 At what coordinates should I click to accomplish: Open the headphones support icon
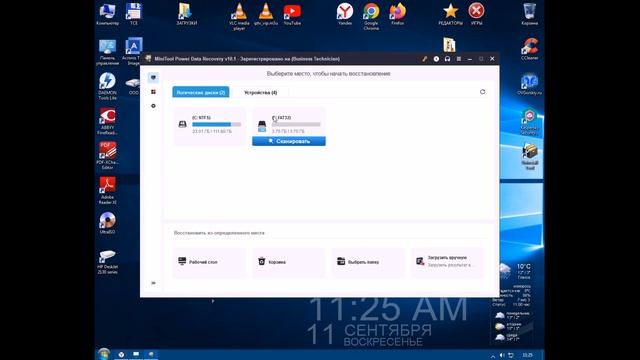point(447,59)
